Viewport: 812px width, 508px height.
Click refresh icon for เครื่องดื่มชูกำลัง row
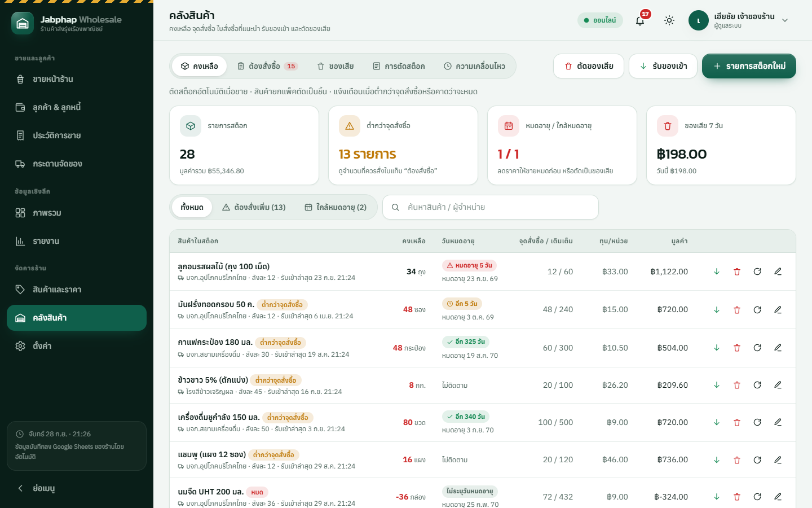click(757, 422)
